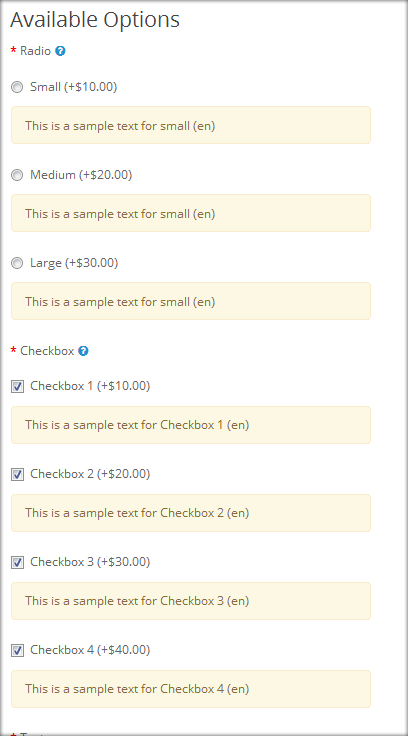408x736 pixels.
Task: Click the help icon next to Radio
Action: coord(60,51)
